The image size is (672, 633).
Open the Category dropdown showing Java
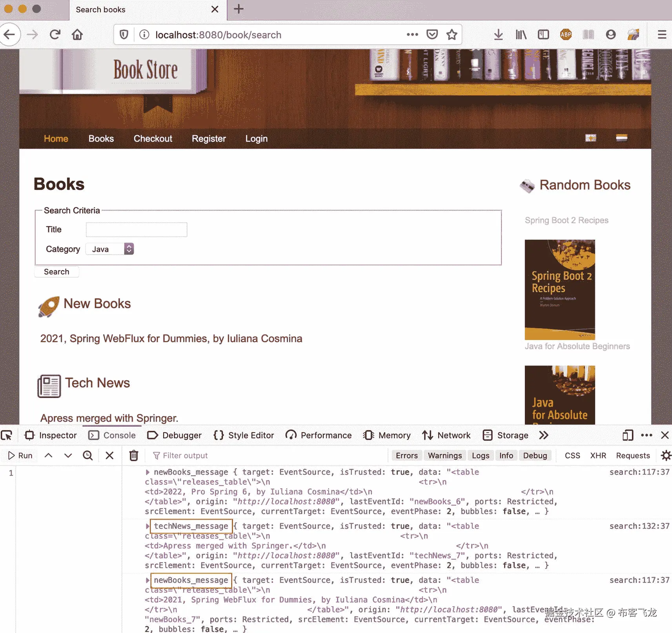tap(109, 249)
